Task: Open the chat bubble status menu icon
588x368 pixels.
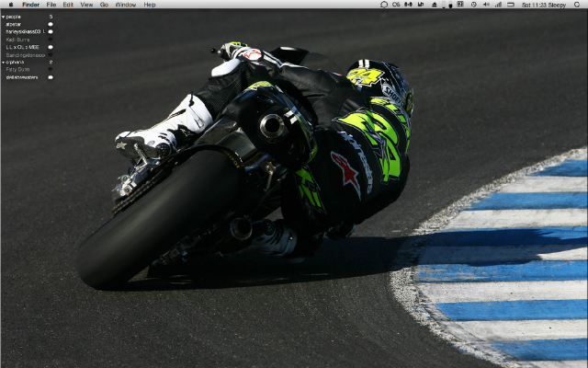Action: pos(384,5)
